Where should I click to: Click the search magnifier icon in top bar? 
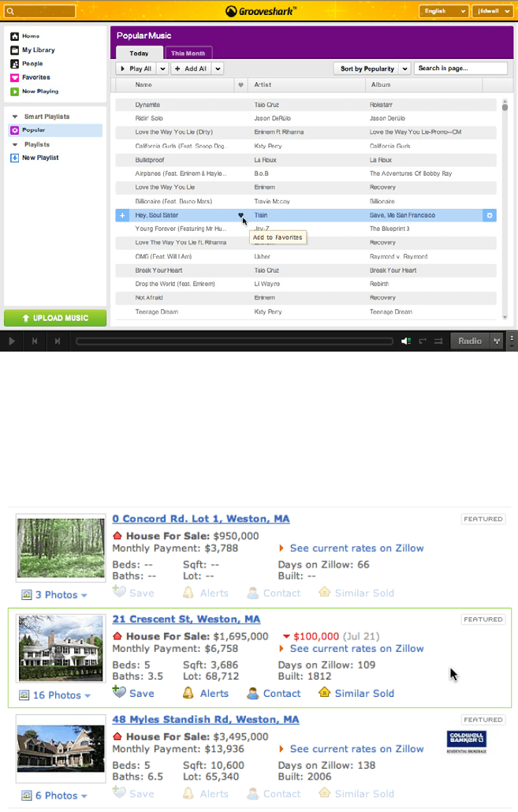(x=9, y=11)
